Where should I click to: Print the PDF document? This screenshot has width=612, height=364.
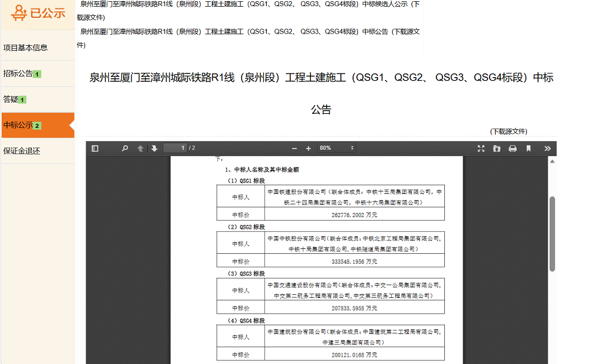(x=512, y=148)
